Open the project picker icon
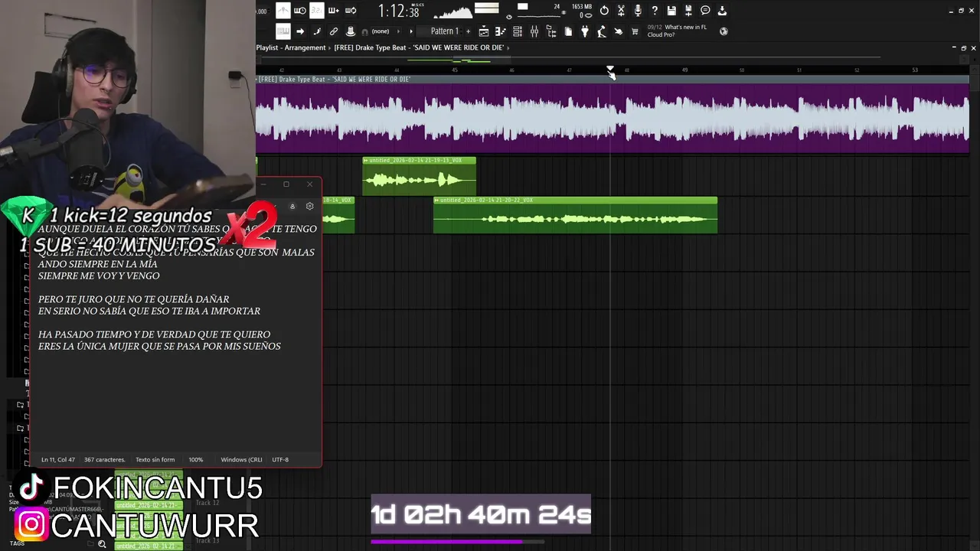The image size is (980, 551). (568, 31)
